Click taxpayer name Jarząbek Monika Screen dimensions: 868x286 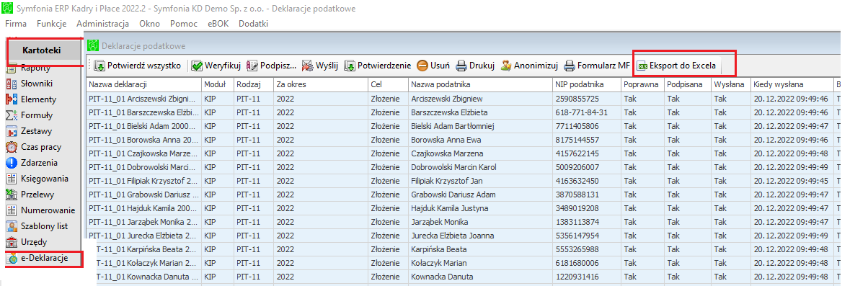pyautogui.click(x=439, y=222)
